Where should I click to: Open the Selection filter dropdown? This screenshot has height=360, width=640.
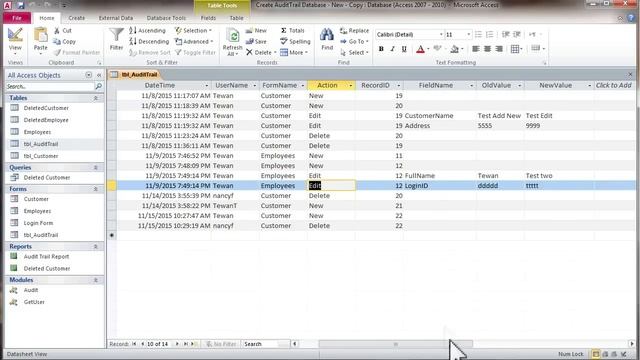pyautogui.click(x=194, y=31)
